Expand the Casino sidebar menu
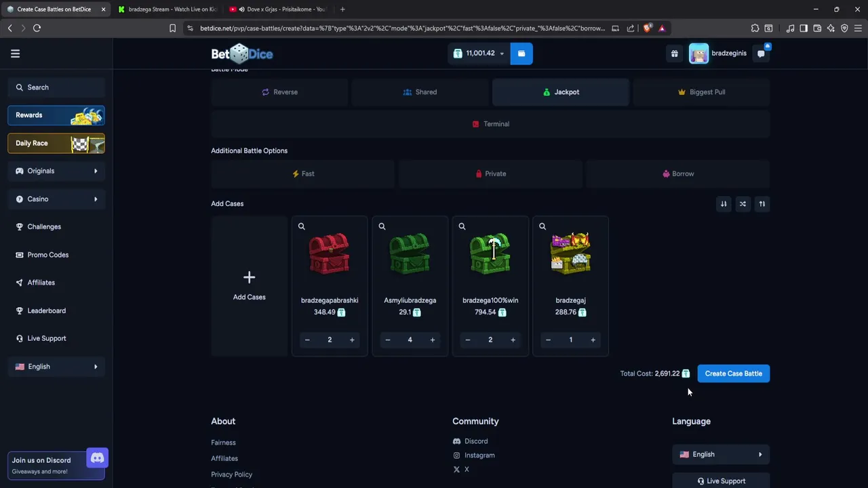This screenshot has width=868, height=488. click(56, 199)
